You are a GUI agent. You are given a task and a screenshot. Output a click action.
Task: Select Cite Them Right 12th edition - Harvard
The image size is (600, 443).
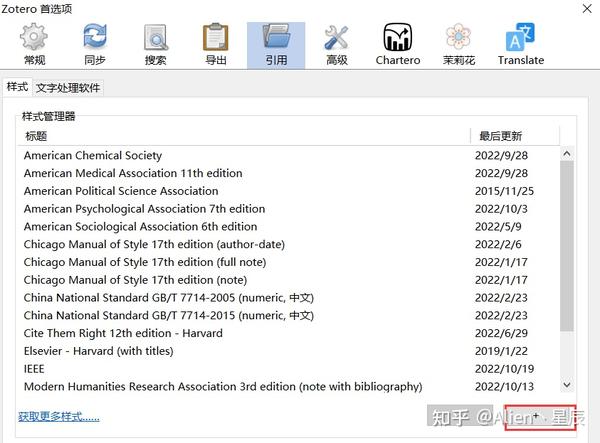(288, 333)
